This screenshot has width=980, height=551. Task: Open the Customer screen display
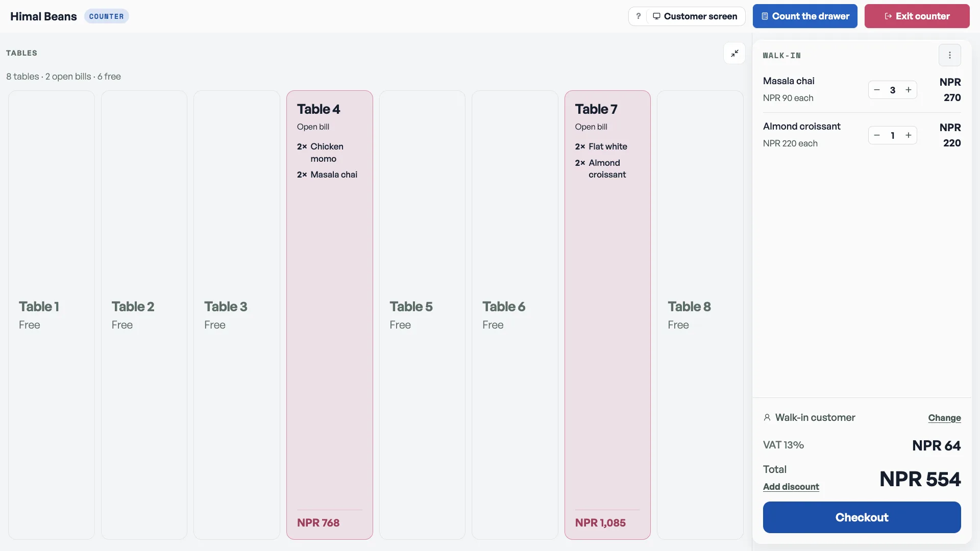point(695,16)
